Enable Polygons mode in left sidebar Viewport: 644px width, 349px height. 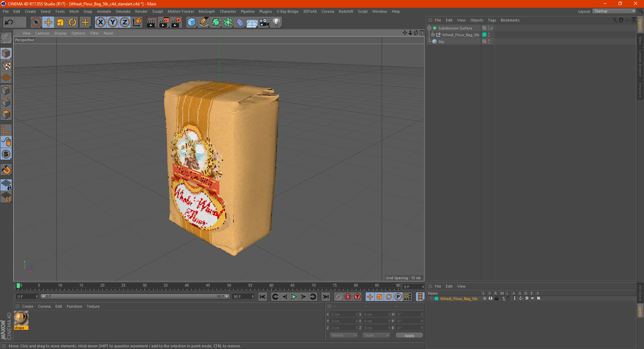[6, 114]
